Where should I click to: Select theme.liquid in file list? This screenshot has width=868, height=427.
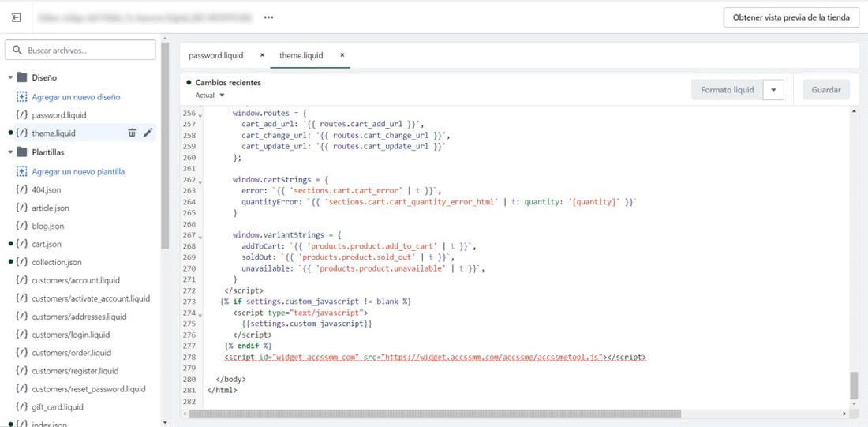54,133
